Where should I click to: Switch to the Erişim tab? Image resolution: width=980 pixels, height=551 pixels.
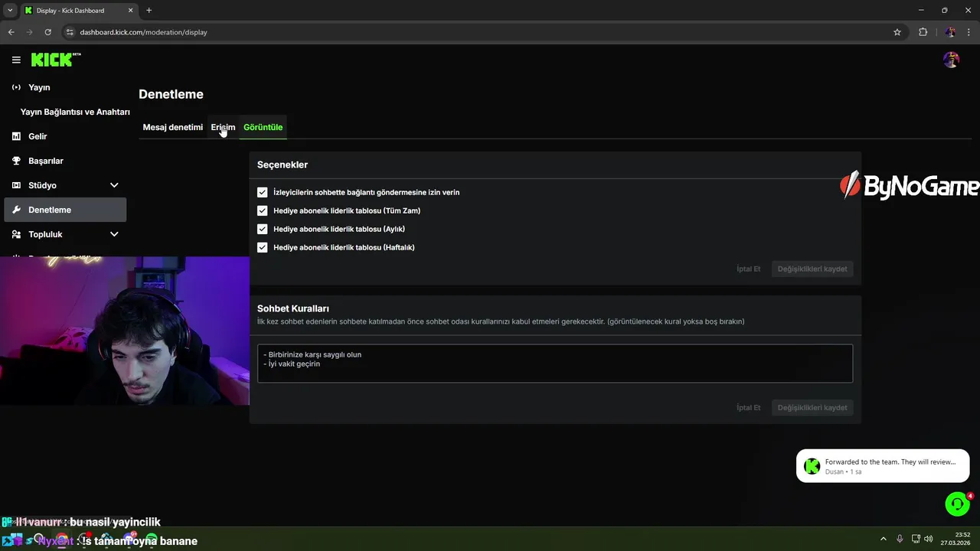coord(223,127)
